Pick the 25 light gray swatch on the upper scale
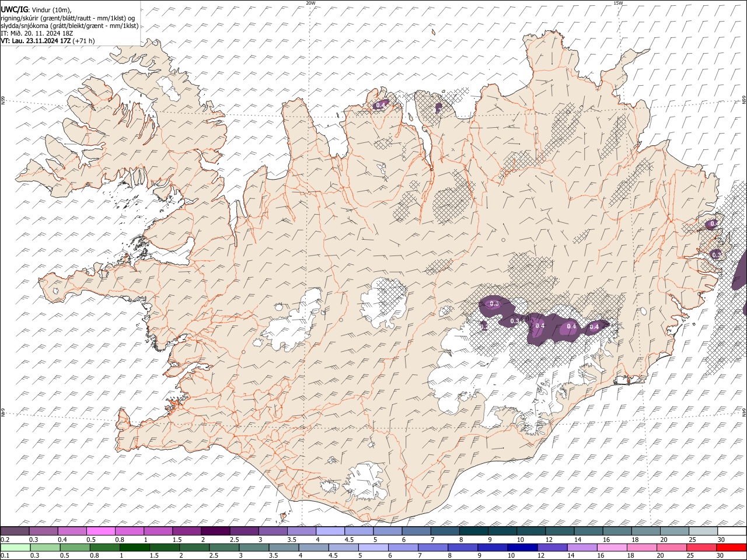Viewport: 747px width, 560px height. pyautogui.click(x=703, y=531)
